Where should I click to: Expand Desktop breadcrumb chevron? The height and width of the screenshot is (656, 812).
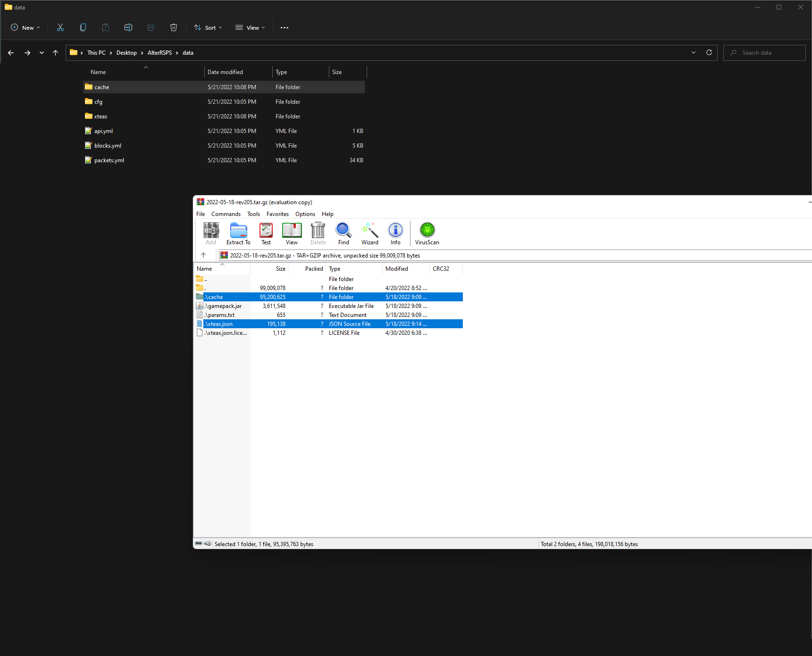pyautogui.click(x=142, y=53)
